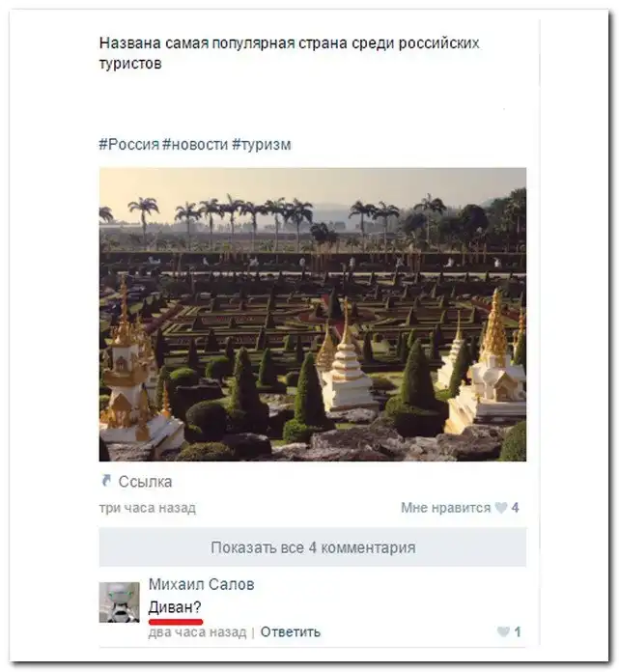
Task: Click the post's heart like icon
Action: coord(501,508)
